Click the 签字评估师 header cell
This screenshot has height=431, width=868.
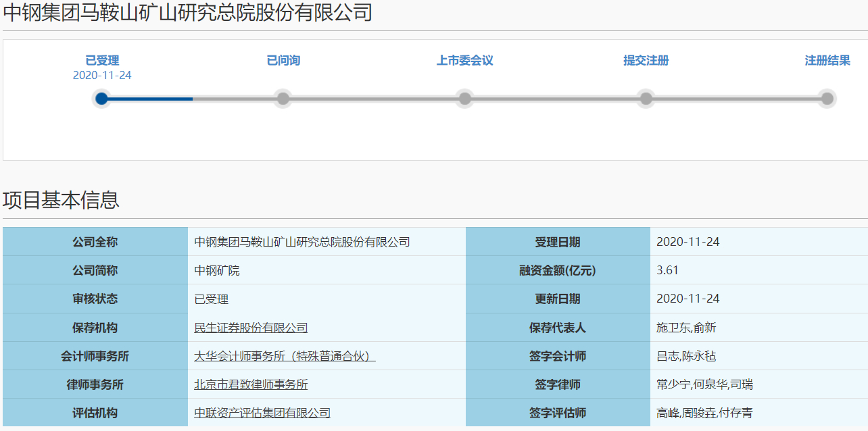(x=558, y=413)
